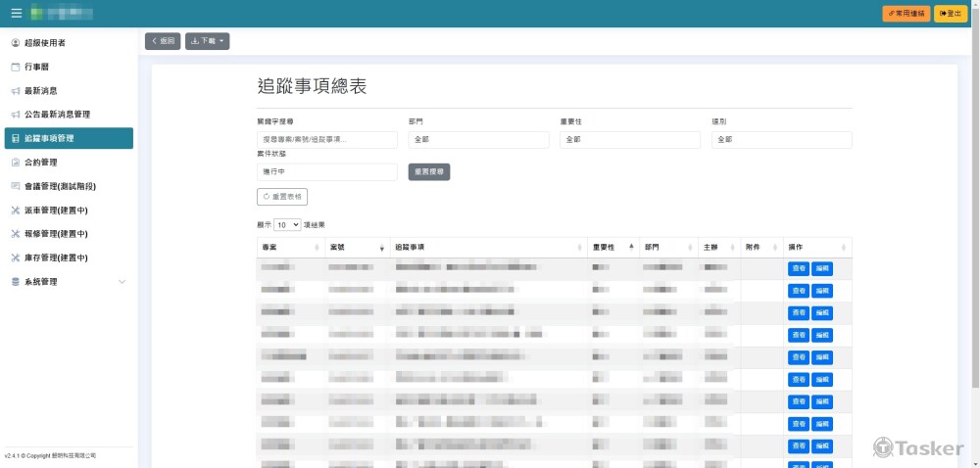Click the 派車管理 tools icon
Image resolution: width=980 pixels, height=468 pixels.
click(x=15, y=211)
